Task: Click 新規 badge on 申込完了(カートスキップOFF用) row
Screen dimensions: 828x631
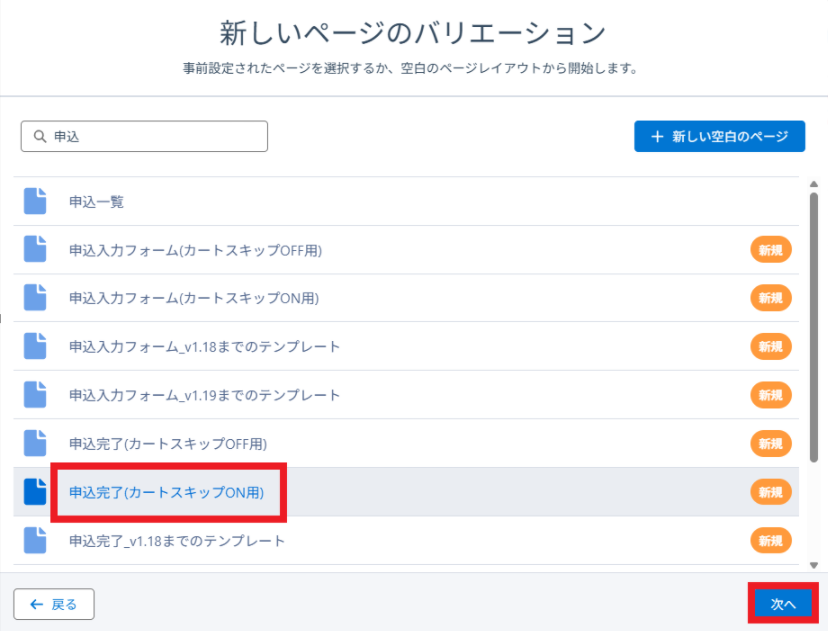Action: tap(770, 443)
